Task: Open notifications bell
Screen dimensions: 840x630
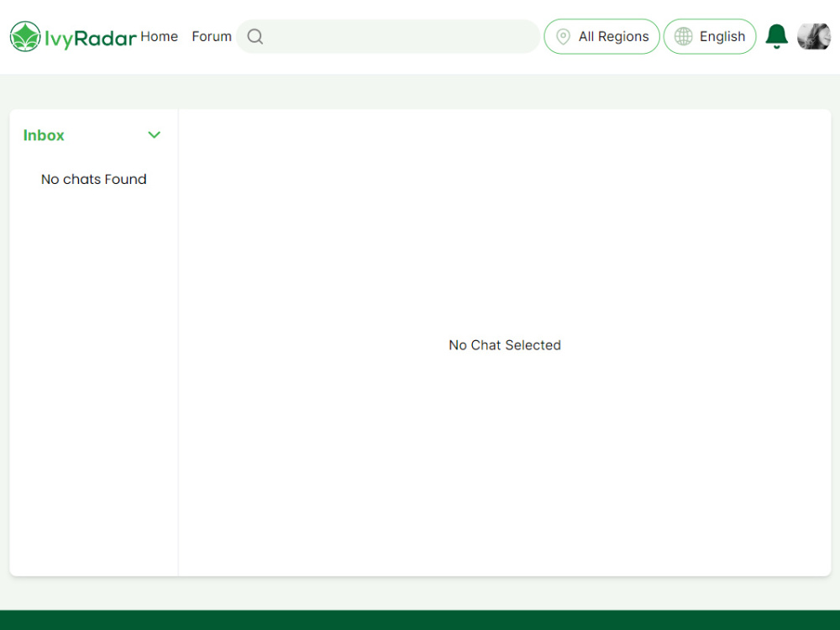Action: (776, 36)
